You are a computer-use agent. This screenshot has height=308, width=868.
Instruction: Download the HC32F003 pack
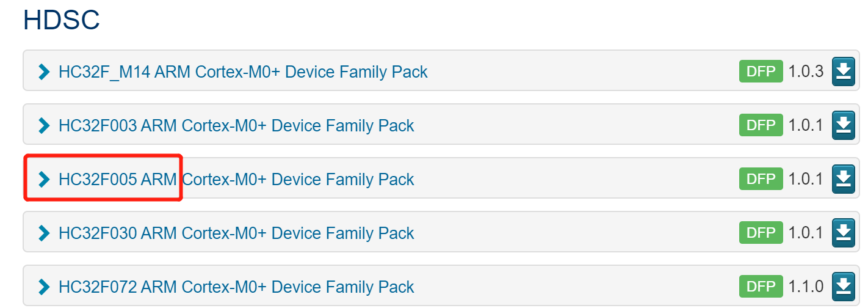point(843,125)
